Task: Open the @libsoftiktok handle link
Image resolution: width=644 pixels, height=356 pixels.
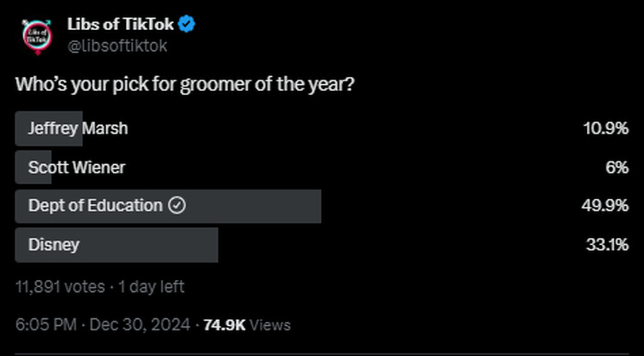Action: coord(117,46)
